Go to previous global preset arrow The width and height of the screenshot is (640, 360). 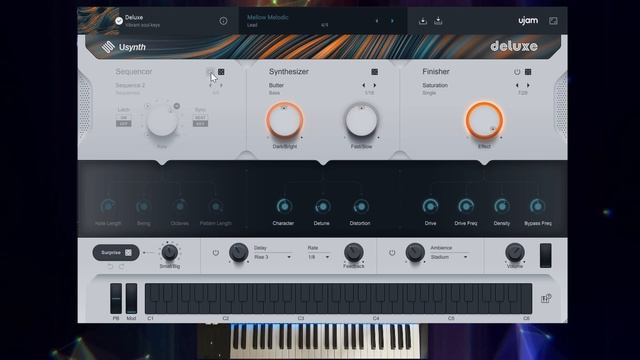(x=377, y=21)
